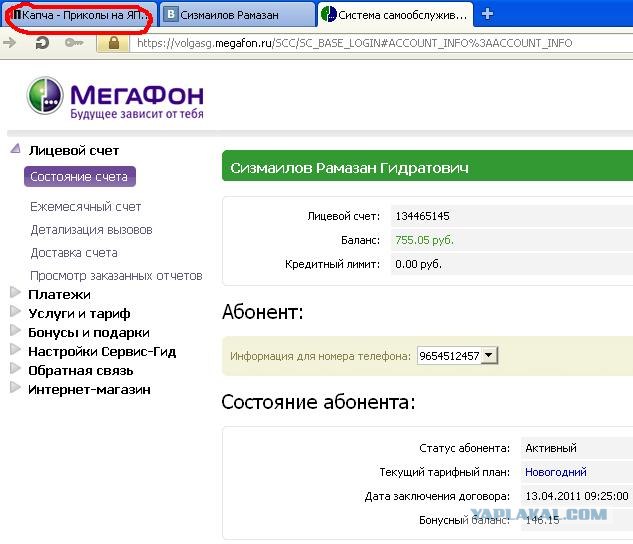Expand the Услуги и тариф triangle

[15, 311]
